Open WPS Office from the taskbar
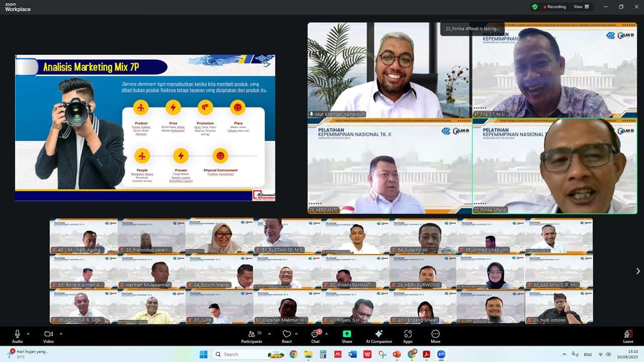Screen dimensions: 644x362 [367, 354]
